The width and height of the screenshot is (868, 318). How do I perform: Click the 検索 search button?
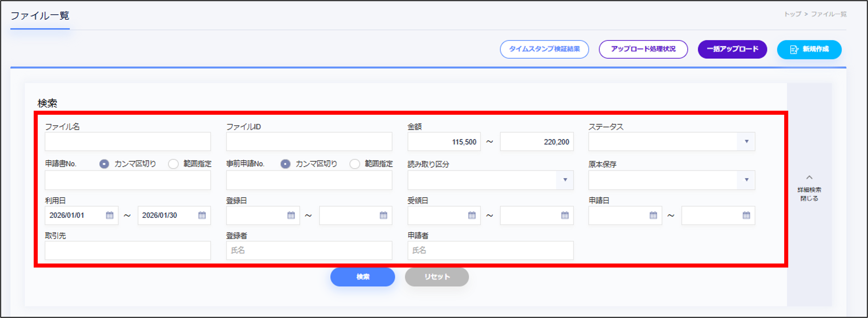coord(363,276)
